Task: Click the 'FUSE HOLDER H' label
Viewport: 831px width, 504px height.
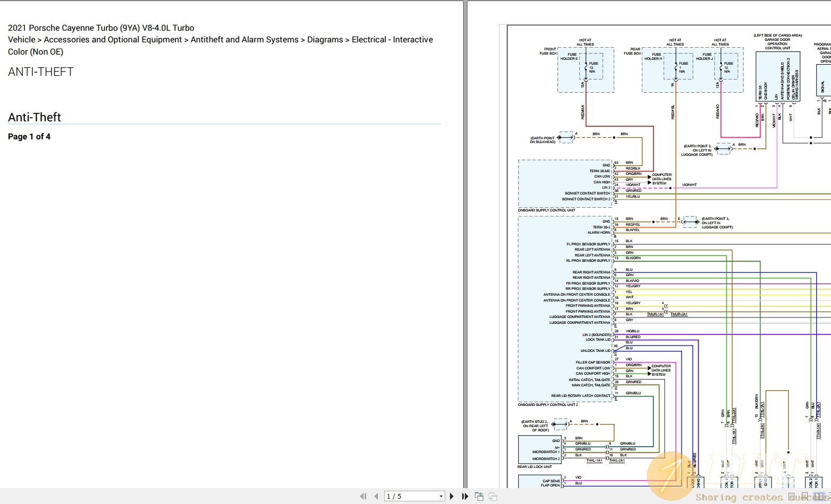Action: click(x=653, y=56)
